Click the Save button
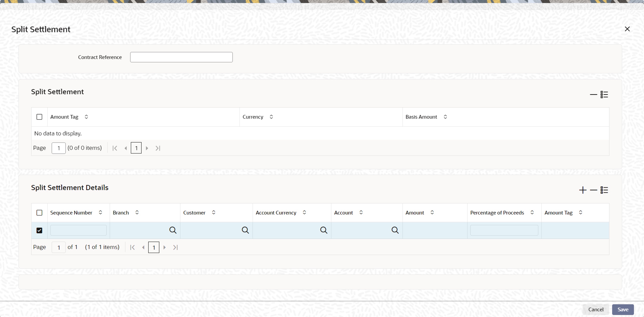Viewport: 644px width, 317px height. coord(623,309)
